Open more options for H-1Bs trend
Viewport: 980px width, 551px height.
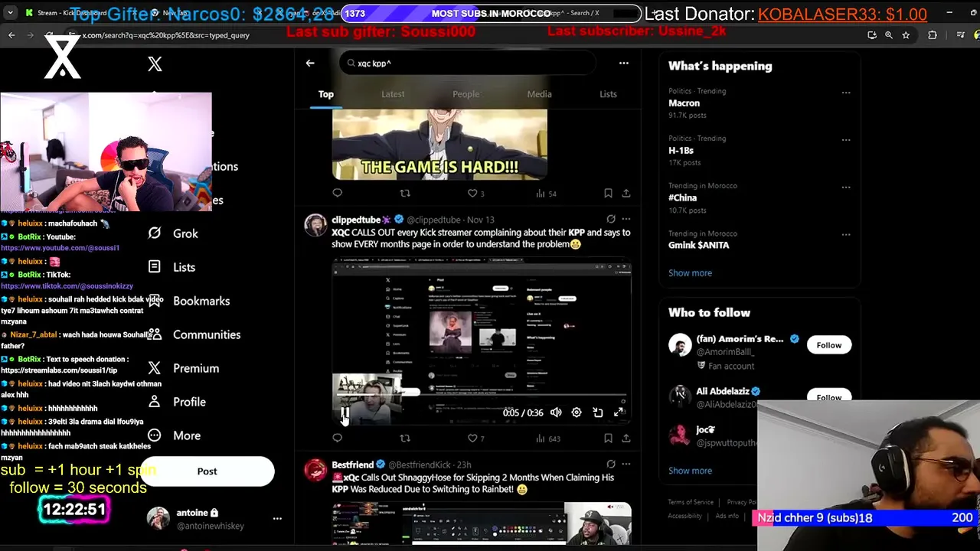[846, 140]
